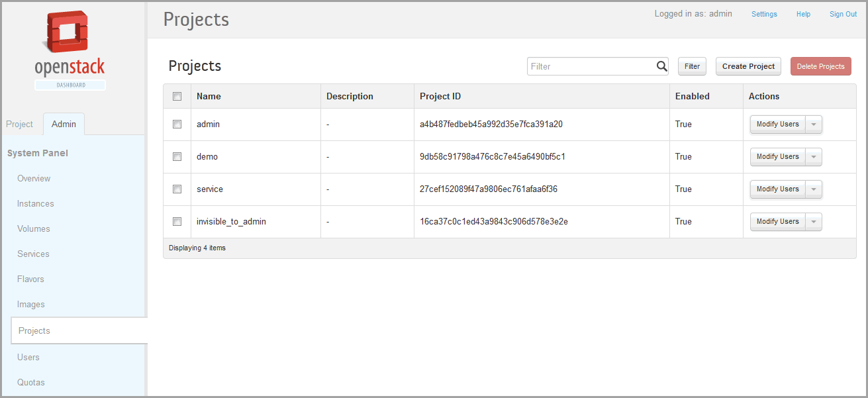
Task: Open actions dropdown for invisible_to_admin project
Action: 814,222
